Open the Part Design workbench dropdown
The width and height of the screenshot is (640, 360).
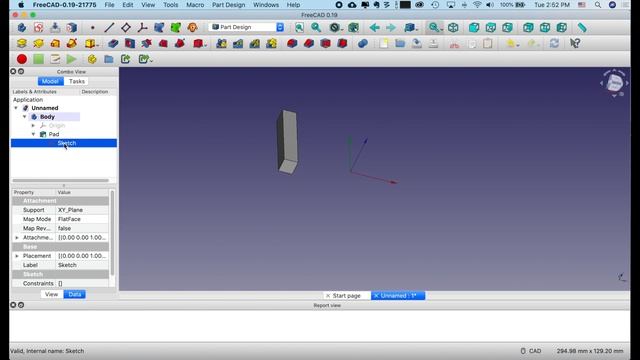[x=247, y=27]
